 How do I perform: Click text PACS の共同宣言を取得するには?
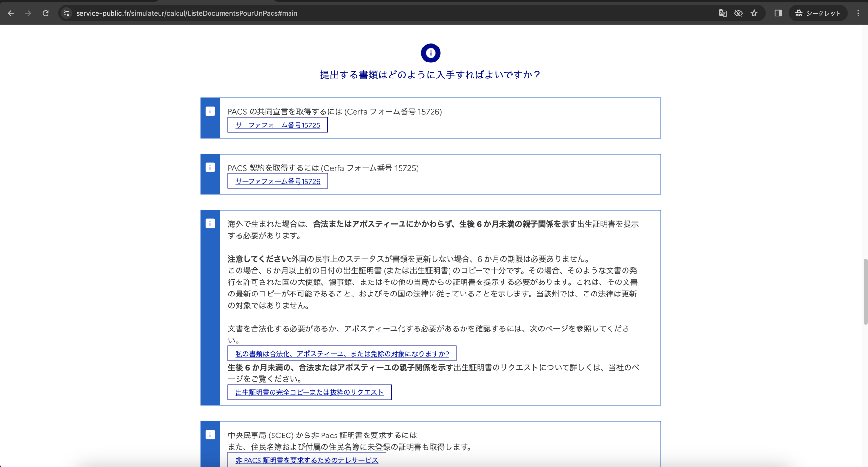point(285,112)
